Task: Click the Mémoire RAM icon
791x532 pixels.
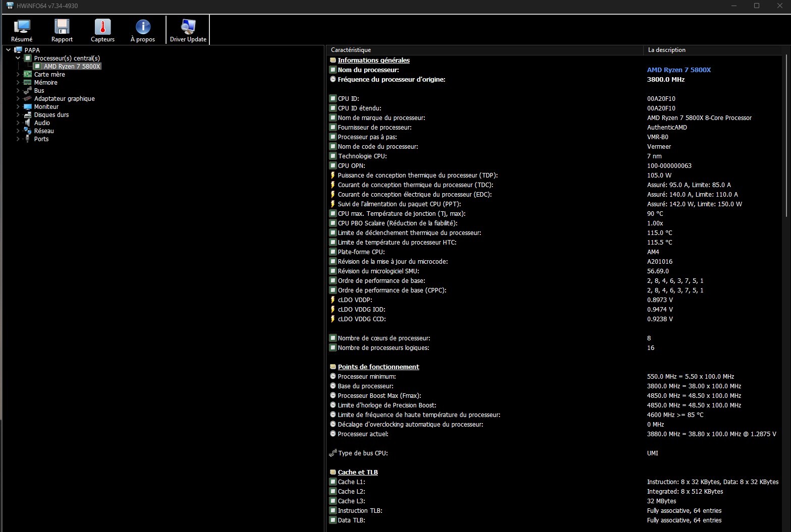Action: 28,82
